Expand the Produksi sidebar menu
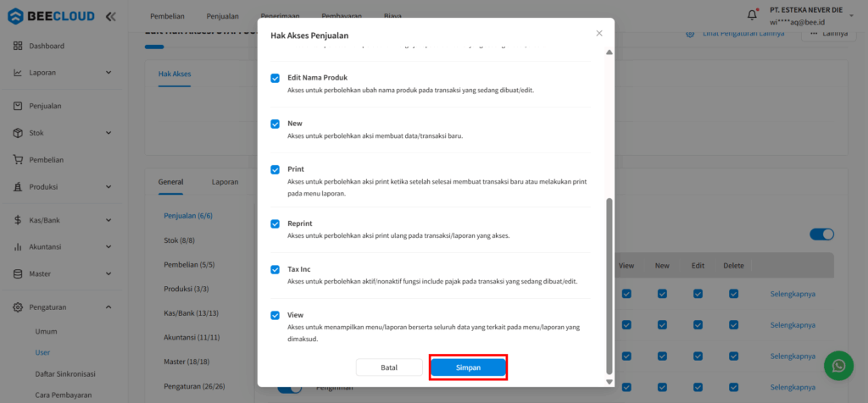This screenshot has height=403, width=868. coord(108,186)
